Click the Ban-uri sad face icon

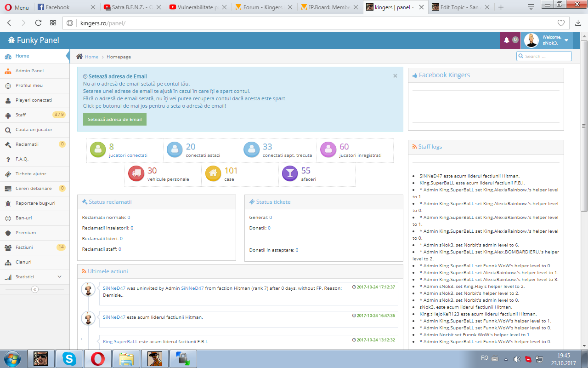pyautogui.click(x=8, y=218)
